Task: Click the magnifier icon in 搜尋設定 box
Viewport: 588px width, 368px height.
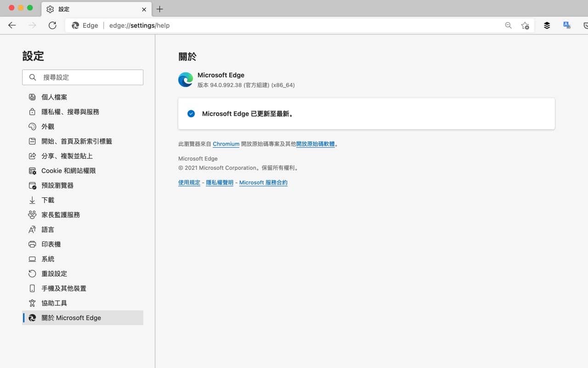Action: [33, 77]
